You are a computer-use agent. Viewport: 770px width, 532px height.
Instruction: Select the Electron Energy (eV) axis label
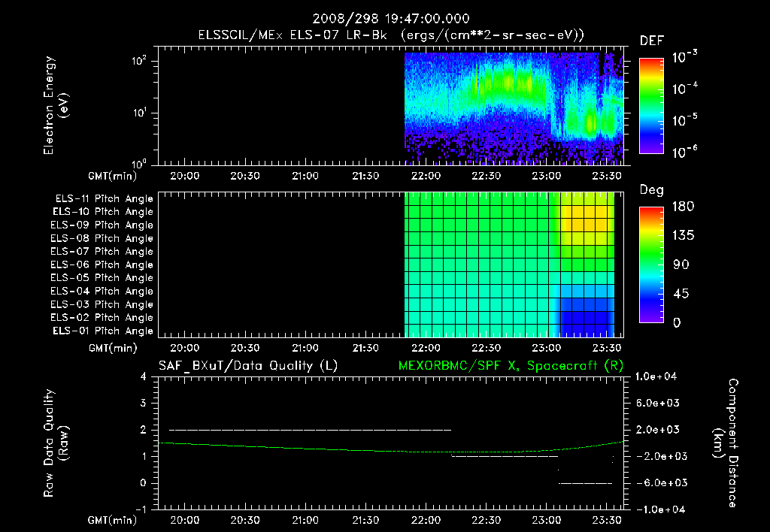56,105
